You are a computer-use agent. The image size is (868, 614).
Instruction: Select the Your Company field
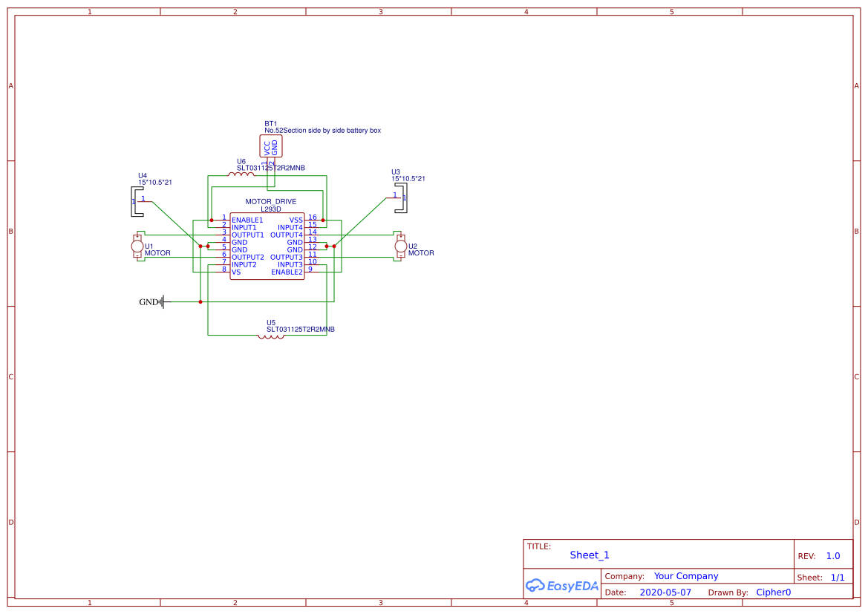coord(685,575)
